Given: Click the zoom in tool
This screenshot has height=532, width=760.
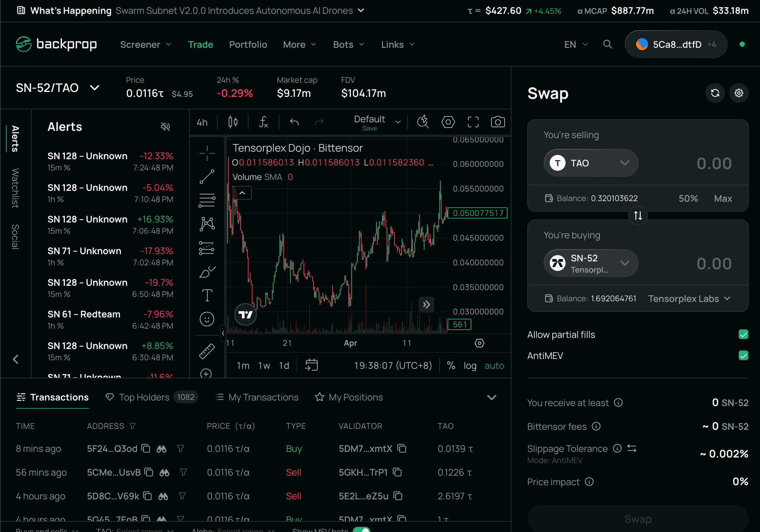Looking at the screenshot, I should 206,374.
